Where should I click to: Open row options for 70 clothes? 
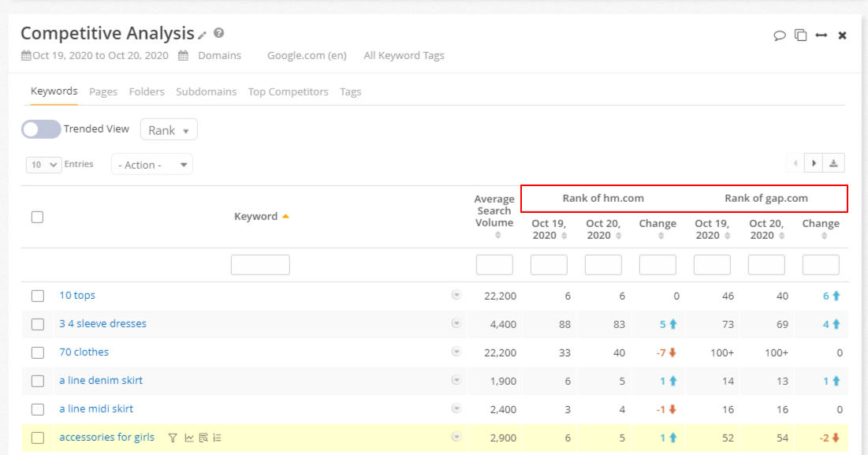point(456,352)
